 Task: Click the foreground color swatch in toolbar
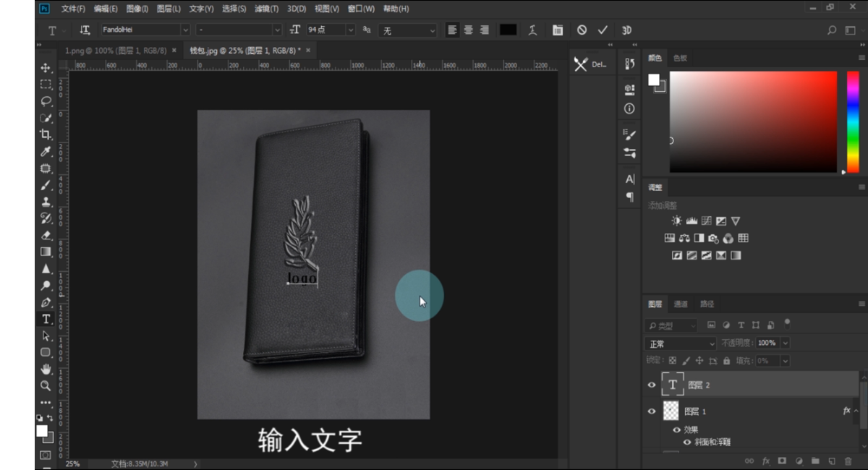(x=42, y=431)
